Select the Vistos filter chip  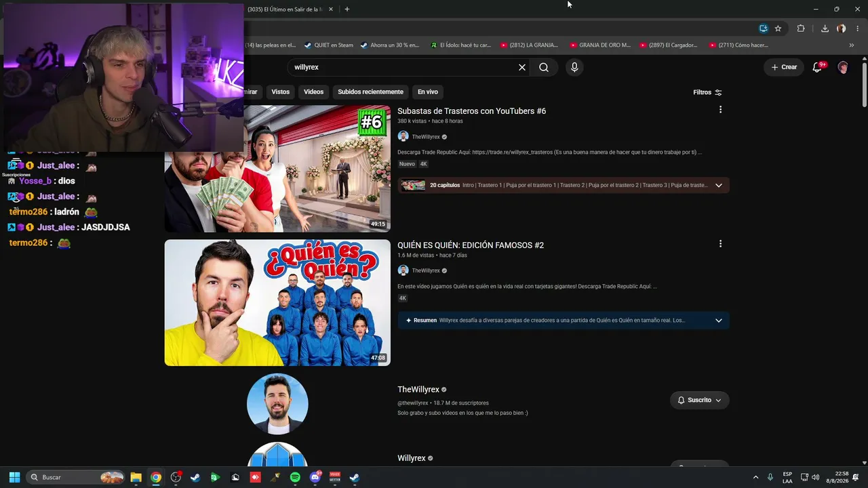[280, 91]
